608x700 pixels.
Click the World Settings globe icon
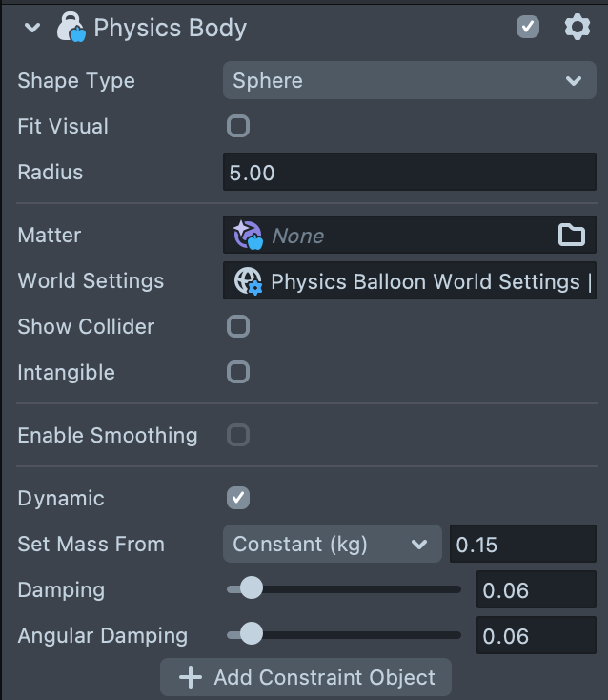coord(248,280)
